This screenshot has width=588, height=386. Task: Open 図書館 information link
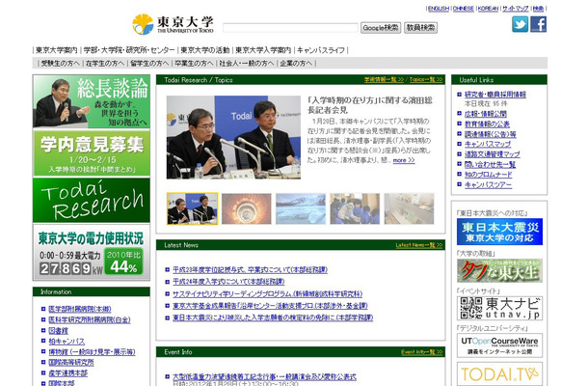click(x=59, y=331)
